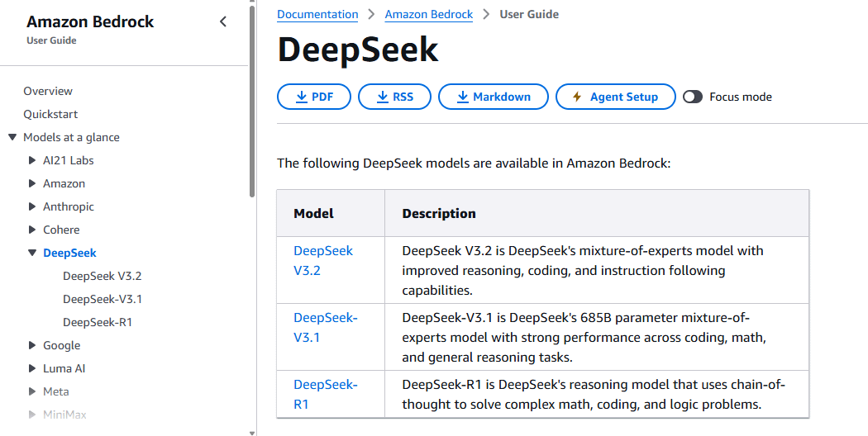Toggle Focus mode switch
Screen dimensions: 868x436
click(x=693, y=97)
